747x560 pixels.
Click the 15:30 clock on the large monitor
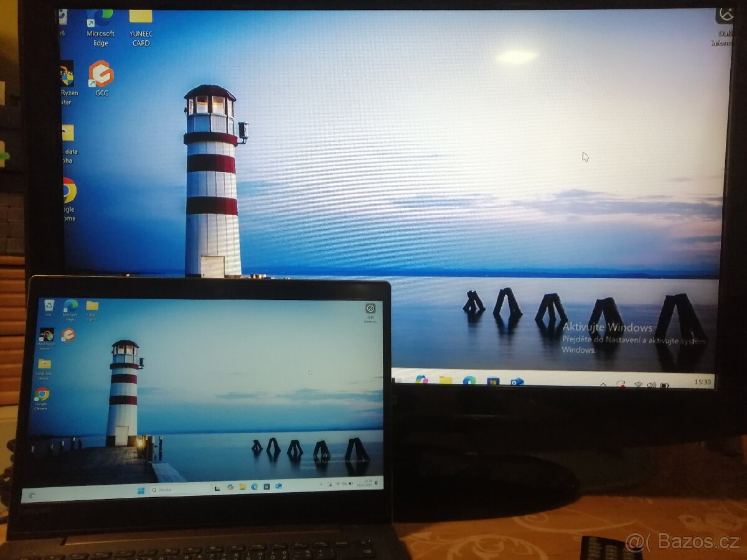pos(702,382)
